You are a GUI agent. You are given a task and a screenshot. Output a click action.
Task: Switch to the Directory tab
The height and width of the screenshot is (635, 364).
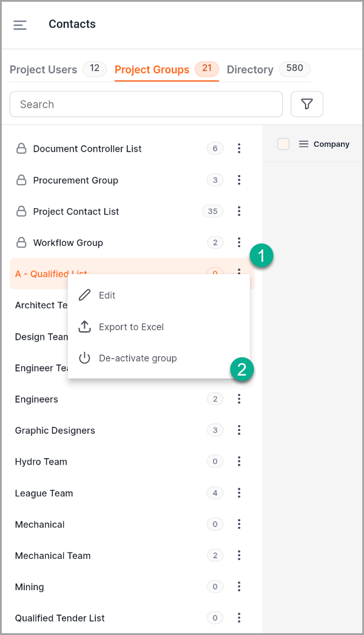point(250,70)
